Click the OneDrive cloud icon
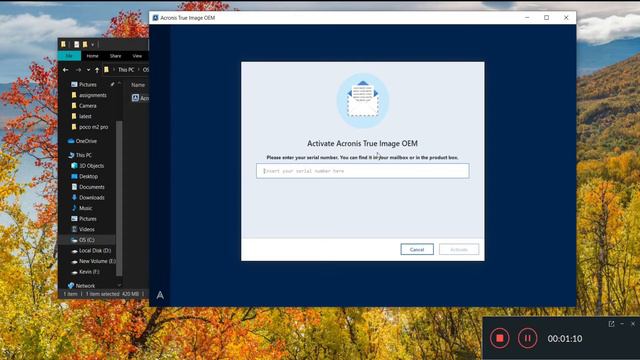The image size is (640, 360). [x=71, y=141]
